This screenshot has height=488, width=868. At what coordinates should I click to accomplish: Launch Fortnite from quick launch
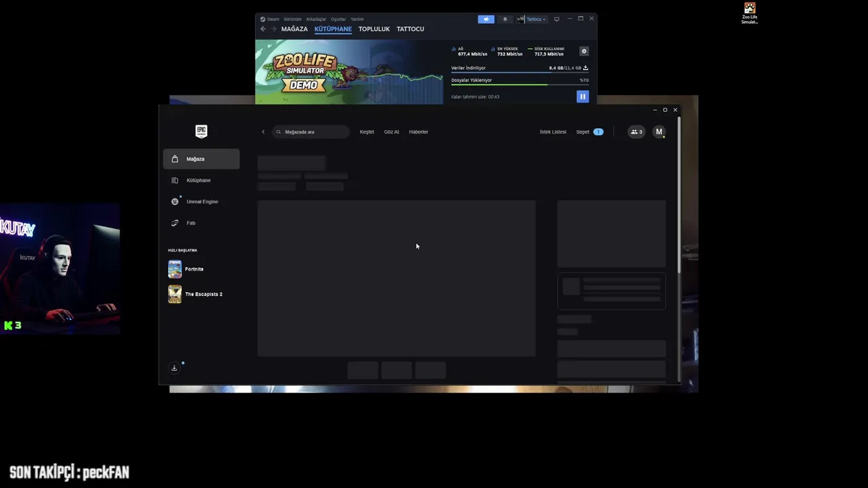coord(175,269)
